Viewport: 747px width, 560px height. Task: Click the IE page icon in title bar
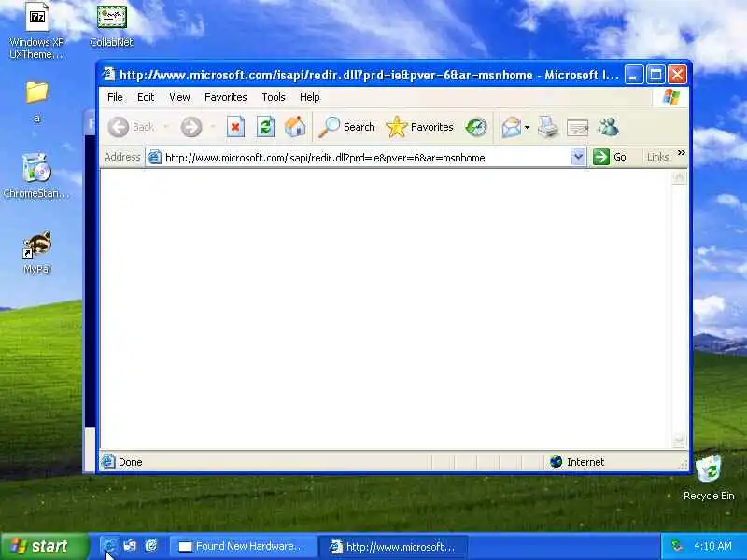tap(109, 75)
